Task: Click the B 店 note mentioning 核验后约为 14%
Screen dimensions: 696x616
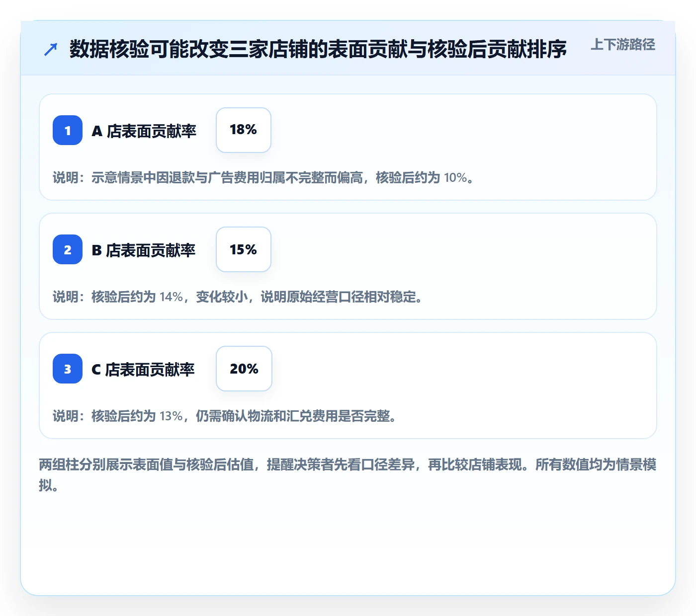Action: click(238, 297)
